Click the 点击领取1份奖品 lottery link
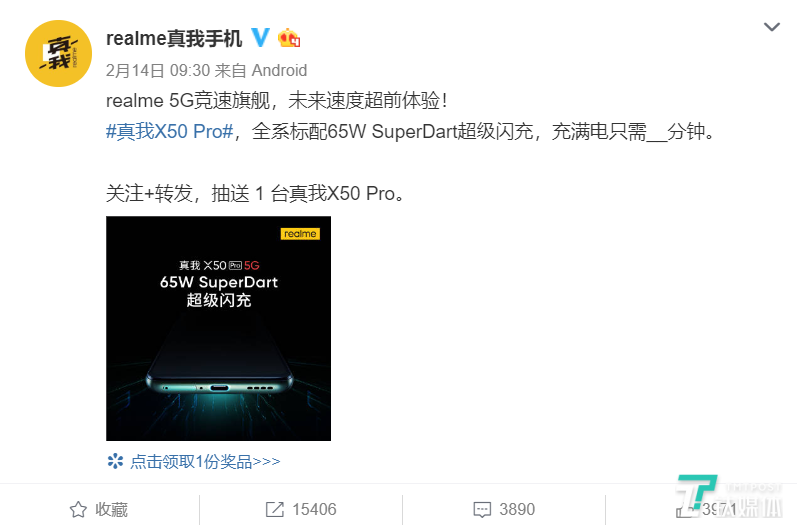The image size is (797, 532). [205, 461]
